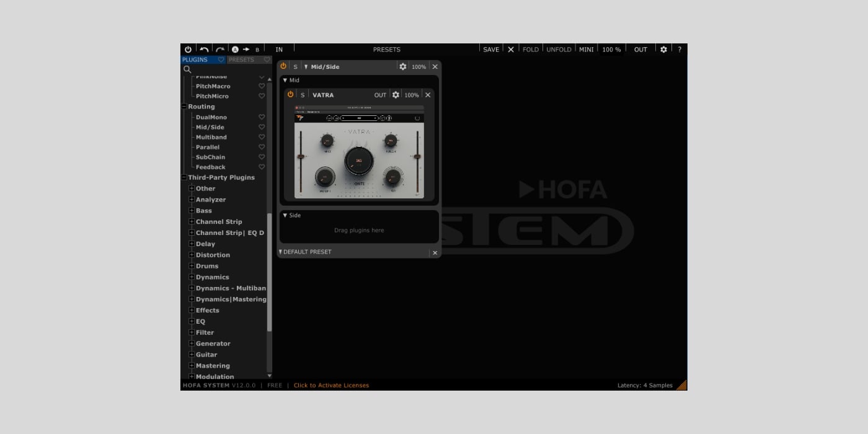Expand the Distortion plugin folder
Viewport: 868px width, 434px height.
(x=192, y=255)
